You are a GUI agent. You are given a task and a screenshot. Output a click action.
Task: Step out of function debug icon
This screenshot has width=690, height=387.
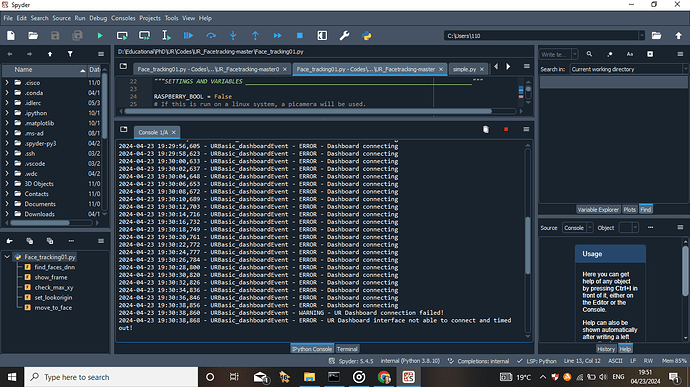255,36
